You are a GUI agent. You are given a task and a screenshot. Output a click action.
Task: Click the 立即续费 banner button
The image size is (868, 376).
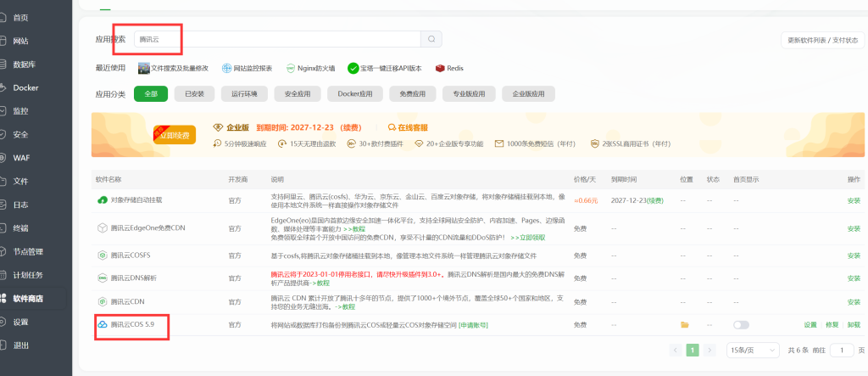(175, 135)
